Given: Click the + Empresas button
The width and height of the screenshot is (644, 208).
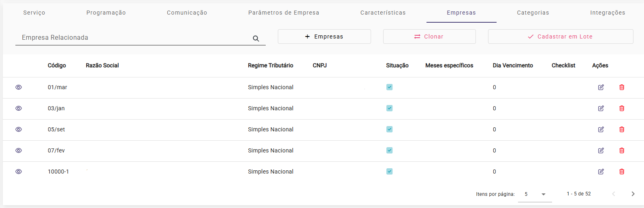Looking at the screenshot, I should coord(324,36).
